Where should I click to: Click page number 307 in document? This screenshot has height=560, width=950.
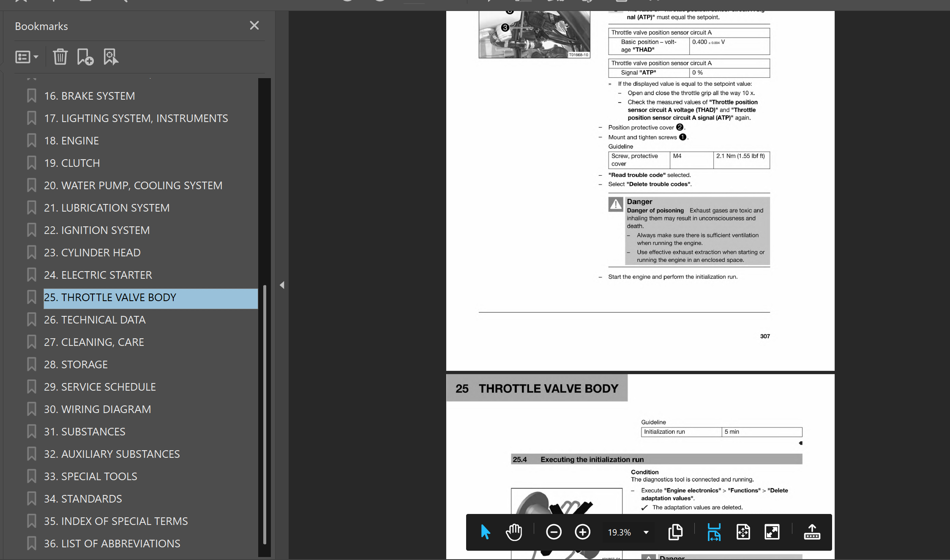click(x=765, y=337)
